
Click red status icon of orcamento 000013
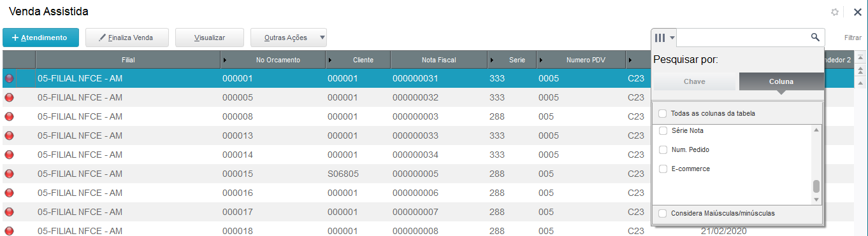pyautogui.click(x=10, y=135)
